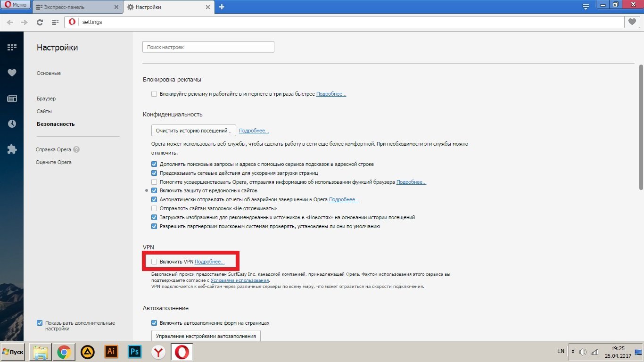Open Extensions puzzle icon in sidebar

[12, 149]
